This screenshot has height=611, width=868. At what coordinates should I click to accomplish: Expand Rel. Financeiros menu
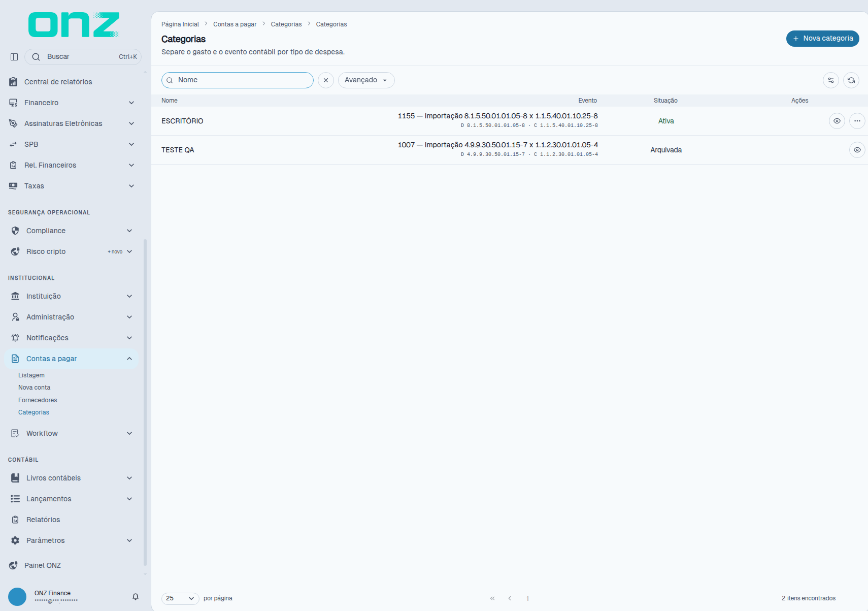[x=73, y=165]
